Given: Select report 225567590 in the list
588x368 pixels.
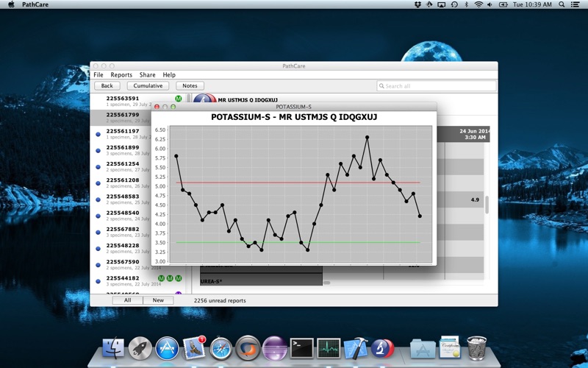Looking at the screenshot, I should 121,264.
